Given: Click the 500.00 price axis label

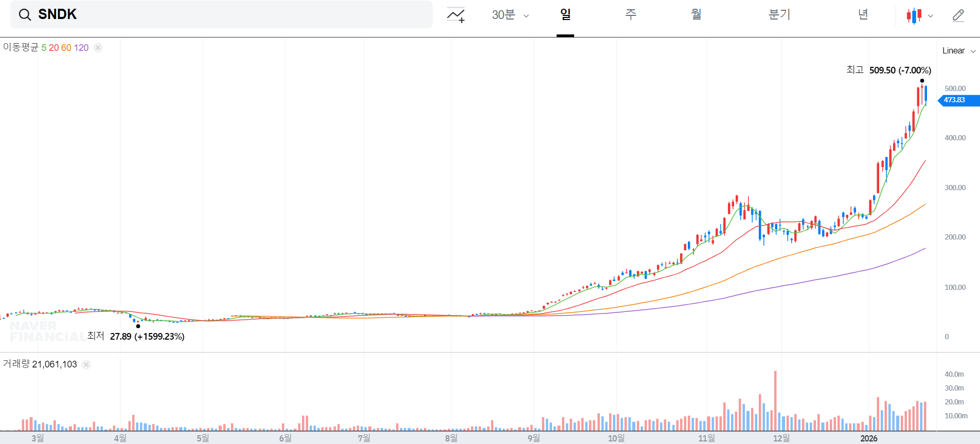Looking at the screenshot, I should (x=955, y=88).
